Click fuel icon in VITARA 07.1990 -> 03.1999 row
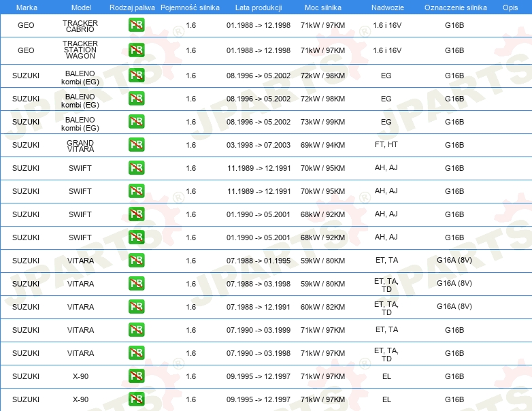Image resolution: width=532 pixels, height=411 pixels. pos(136,329)
